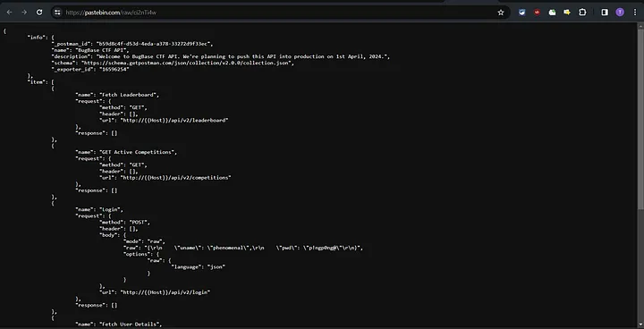Bookmark this page with the star icon
The image size is (644, 329).
(x=501, y=13)
